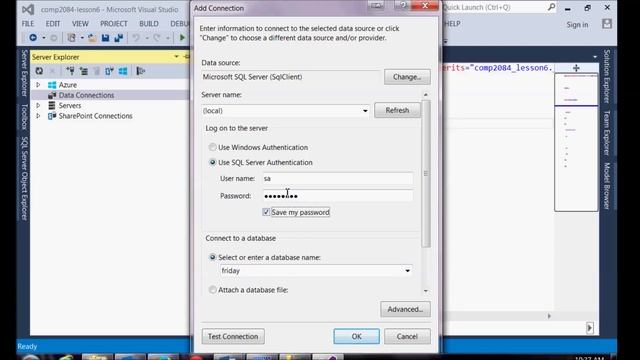The width and height of the screenshot is (640, 360).
Task: Click the Redo toolbar icon
Action: click(157, 38)
